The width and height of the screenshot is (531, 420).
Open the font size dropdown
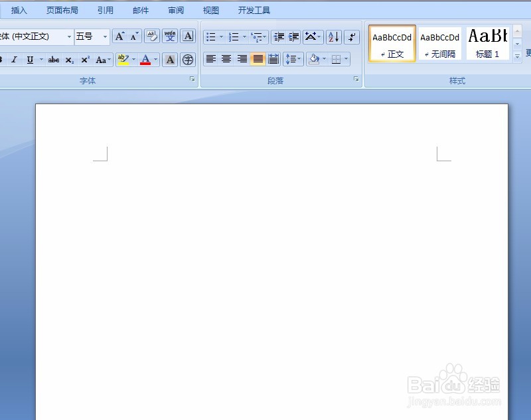(x=104, y=36)
